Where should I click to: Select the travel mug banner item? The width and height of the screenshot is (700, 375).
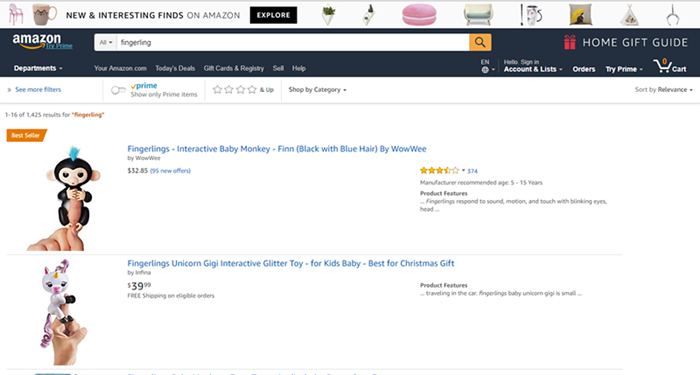click(x=531, y=15)
